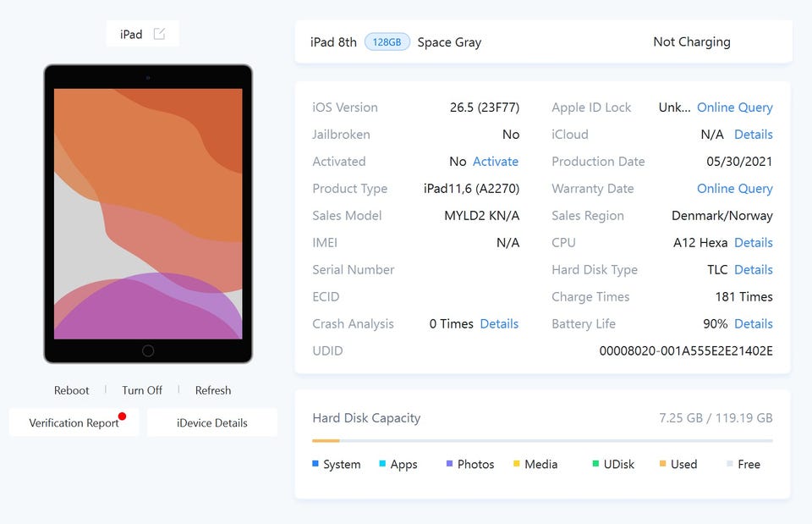Click the iPad device preview image
Viewport: 812px width, 524px height.
[148, 213]
